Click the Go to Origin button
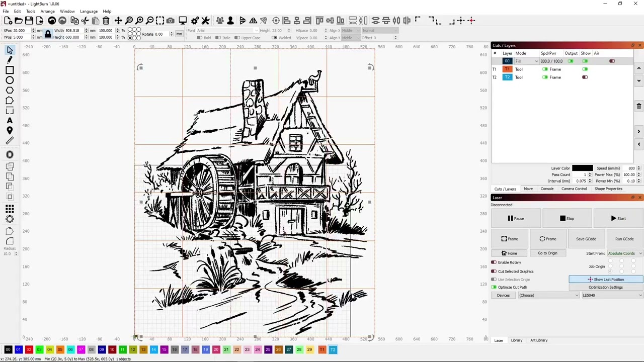 tap(547, 253)
